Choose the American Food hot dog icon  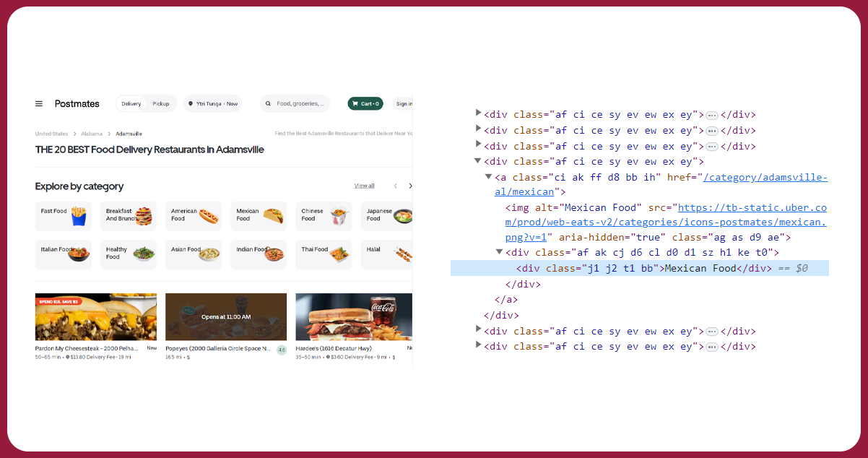209,215
